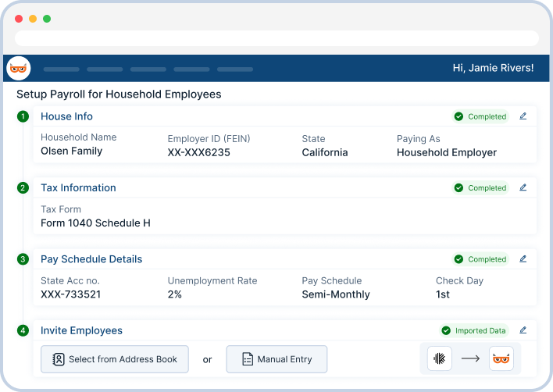The width and height of the screenshot is (553, 392).
Task: Click the California state value
Action: [x=325, y=152]
